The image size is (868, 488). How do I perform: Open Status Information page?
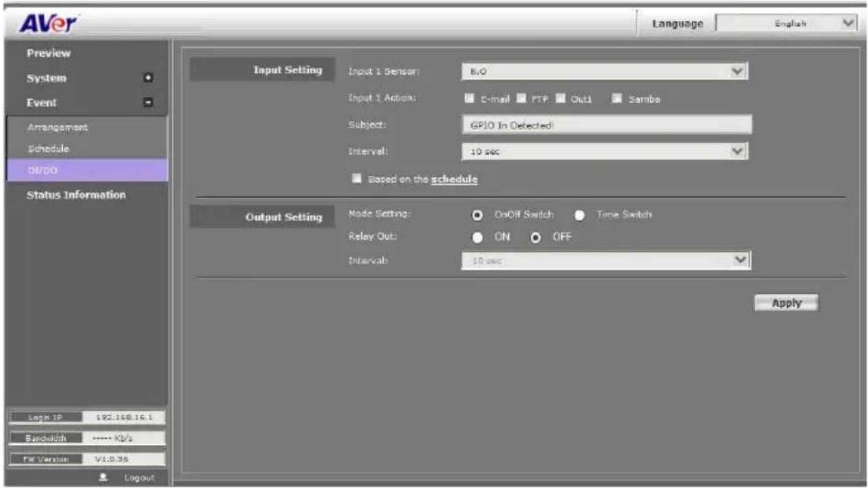(x=76, y=195)
